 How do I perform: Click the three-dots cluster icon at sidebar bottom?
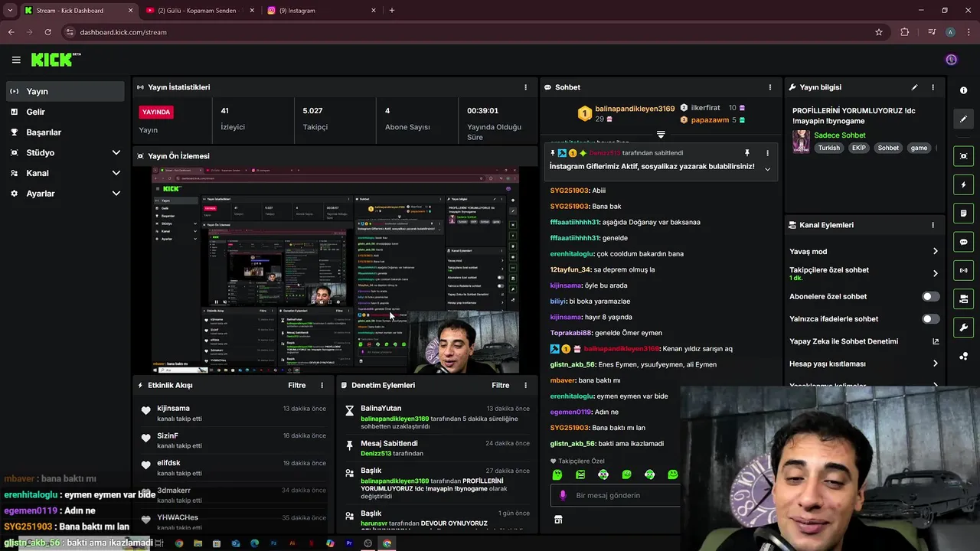963,357
